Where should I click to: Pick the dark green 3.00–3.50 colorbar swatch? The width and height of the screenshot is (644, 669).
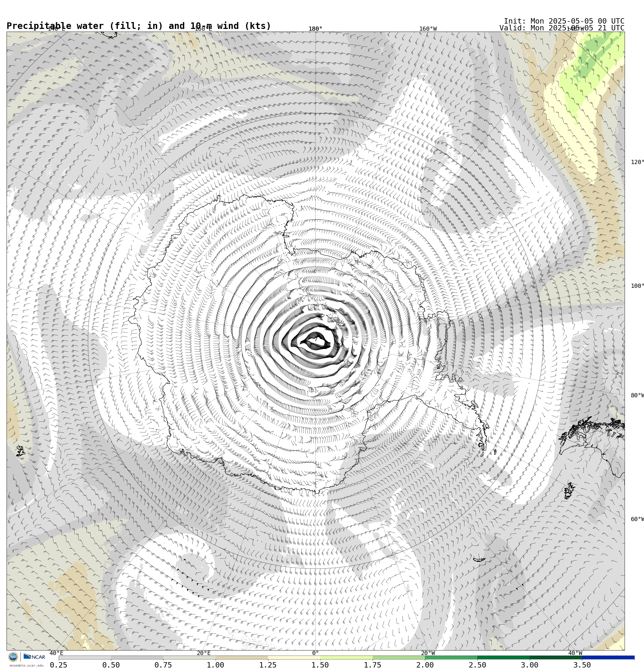coord(556,657)
